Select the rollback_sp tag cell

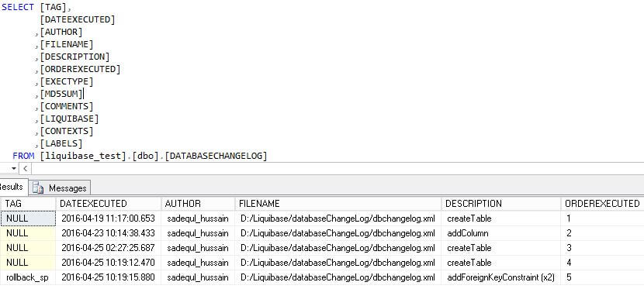click(28, 277)
